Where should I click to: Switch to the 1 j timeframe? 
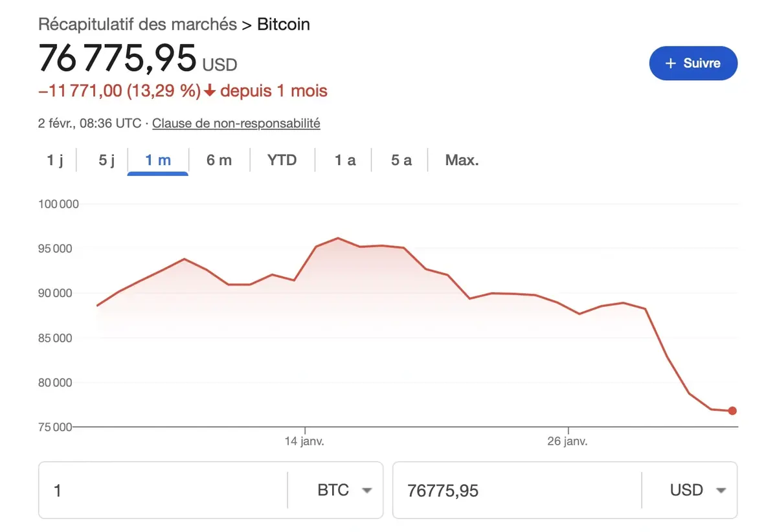coord(55,160)
